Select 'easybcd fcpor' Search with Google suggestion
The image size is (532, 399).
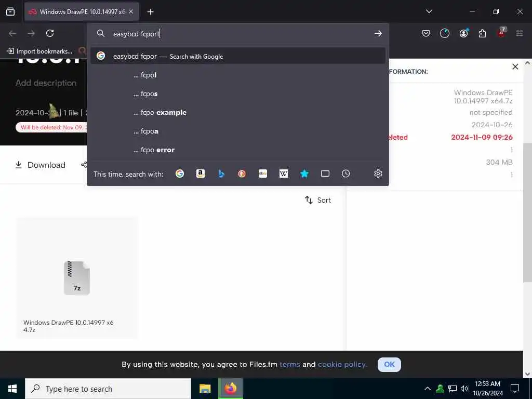237,56
